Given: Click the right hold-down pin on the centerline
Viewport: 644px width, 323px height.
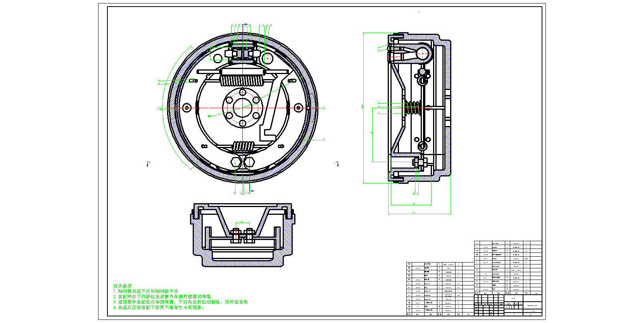Looking at the screenshot, I should tap(298, 107).
